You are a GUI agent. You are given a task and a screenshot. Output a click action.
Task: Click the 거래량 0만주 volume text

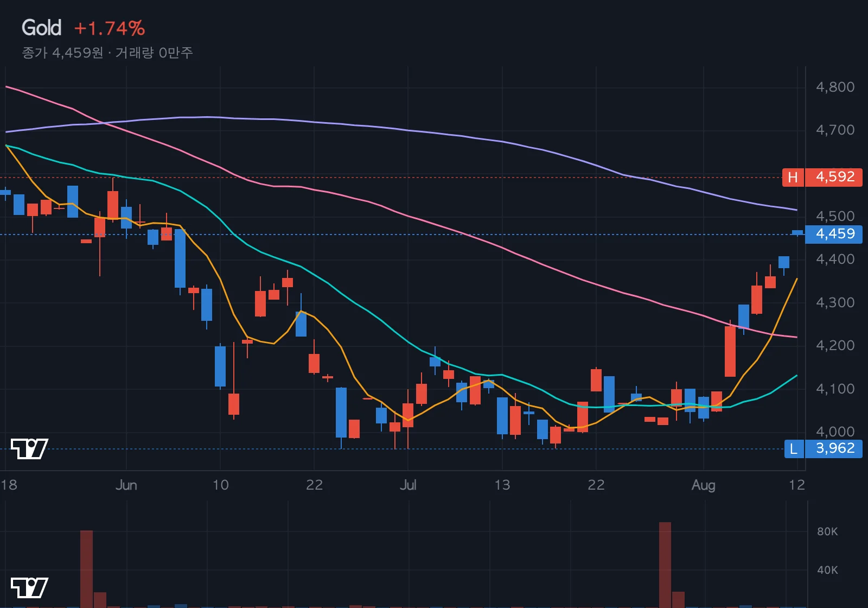(x=154, y=53)
